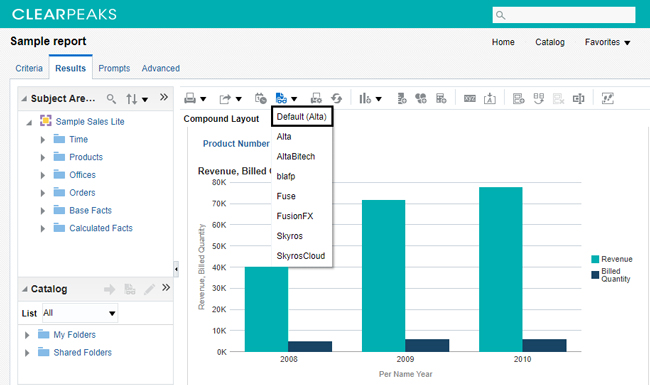
Task: Click the sort arrows icon in Subject Areas
Action: coord(132,99)
